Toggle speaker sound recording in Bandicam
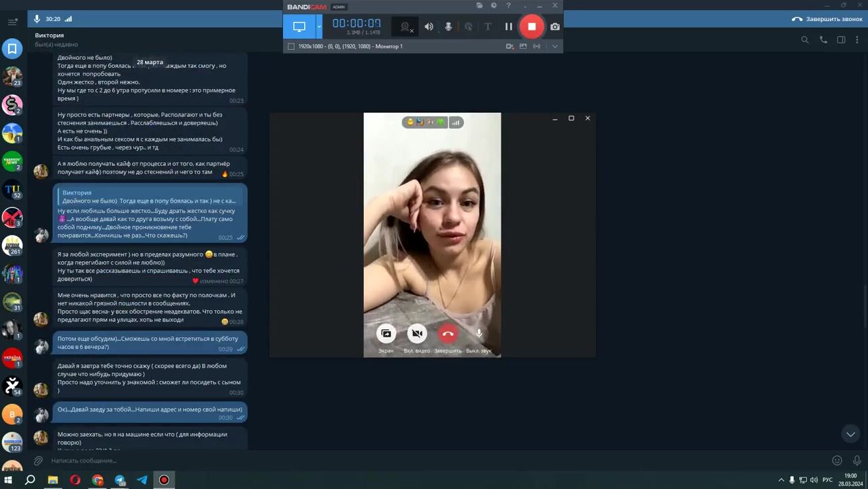Image resolution: width=868 pixels, height=489 pixels. coord(429,27)
